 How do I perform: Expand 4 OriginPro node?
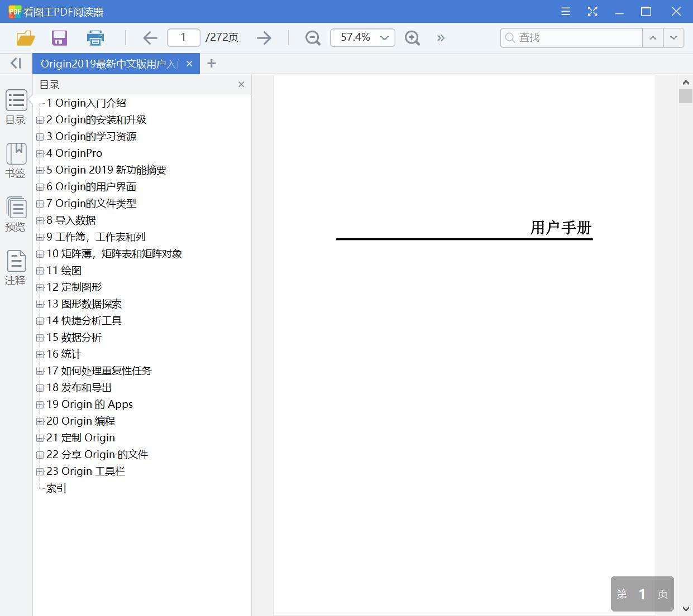click(x=40, y=153)
